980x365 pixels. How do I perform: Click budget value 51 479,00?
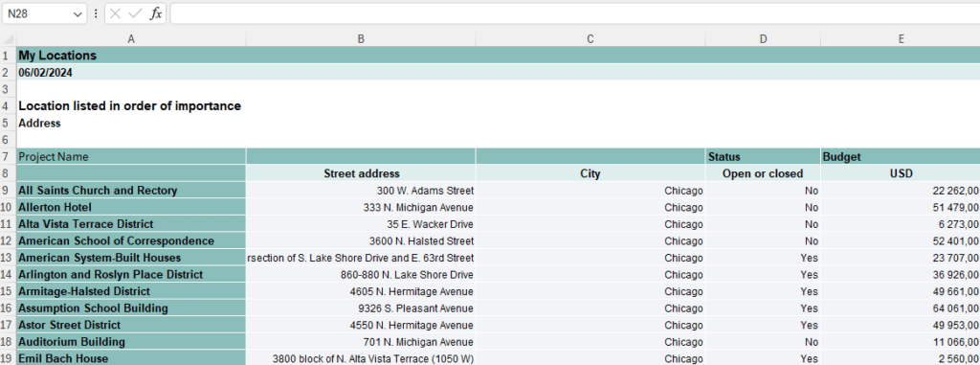[x=901, y=207]
